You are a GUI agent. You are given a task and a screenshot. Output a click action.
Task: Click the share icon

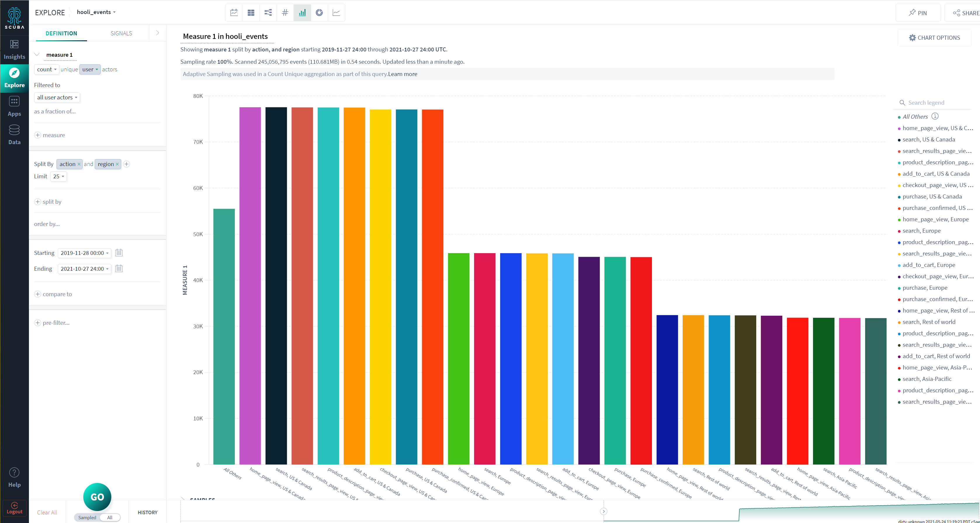coord(956,13)
